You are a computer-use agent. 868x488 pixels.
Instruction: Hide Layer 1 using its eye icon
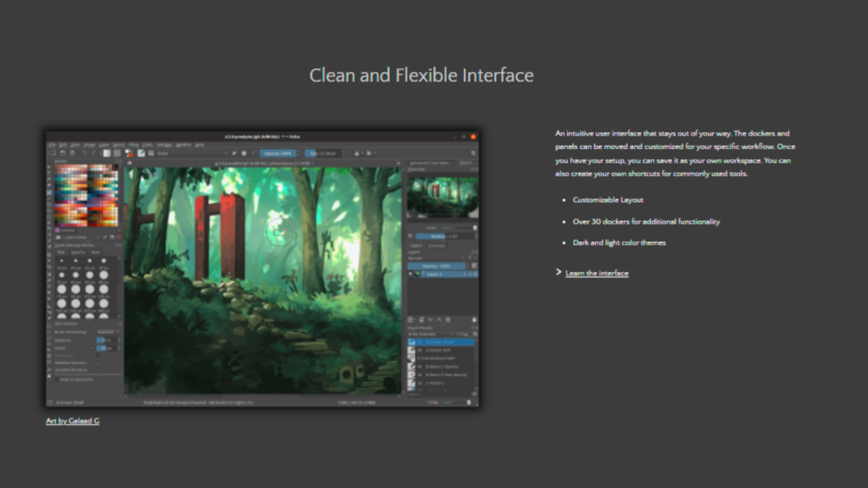pyautogui.click(x=411, y=274)
